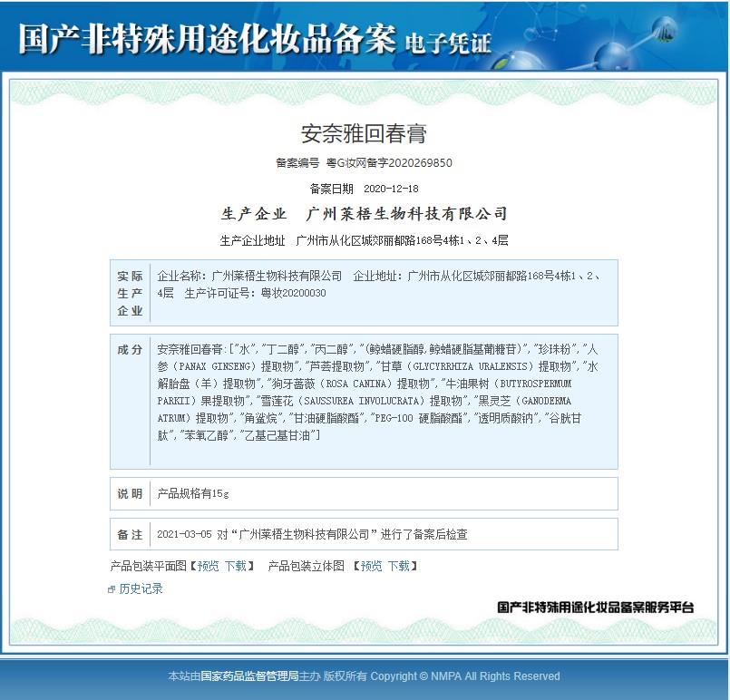Download the 产品包装立体图 packaging image

[398, 566]
